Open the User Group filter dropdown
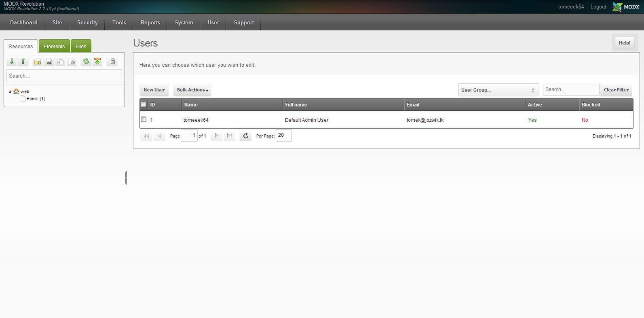Image resolution: width=644 pixels, height=318 pixels. 498,90
